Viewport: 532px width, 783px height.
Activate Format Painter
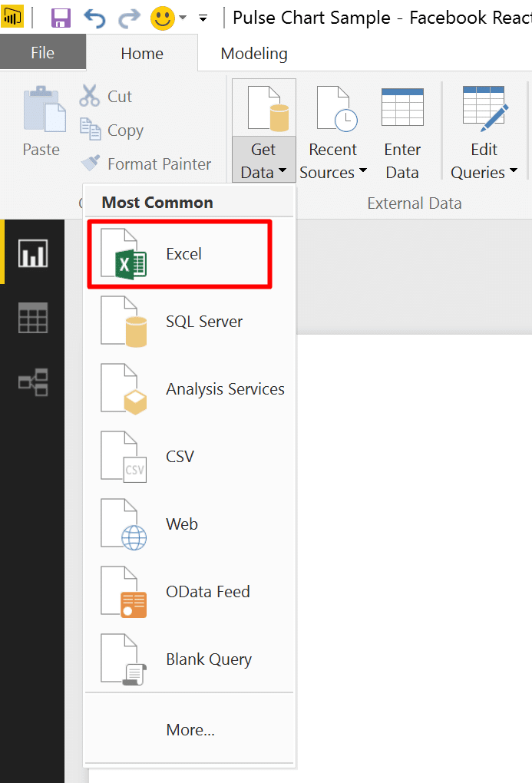[145, 164]
